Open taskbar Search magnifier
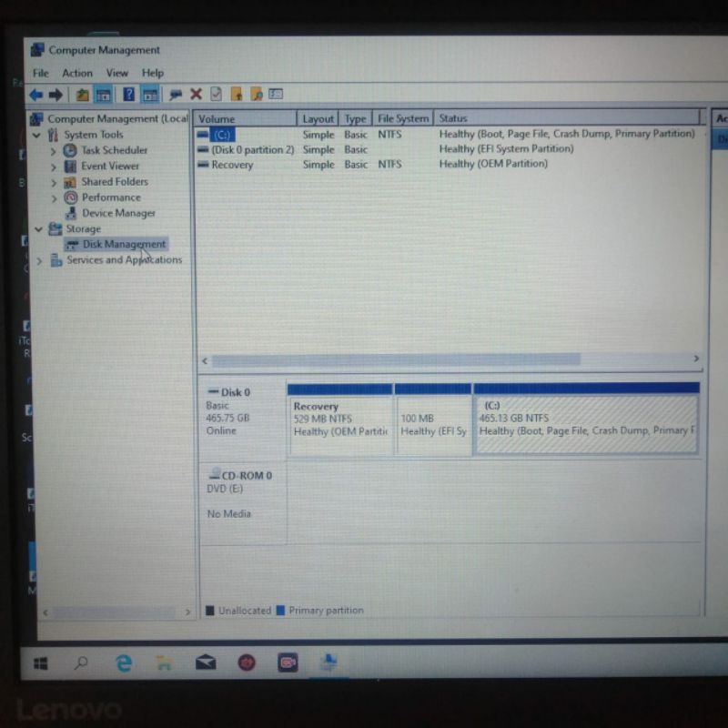The image size is (728, 728). (x=81, y=662)
